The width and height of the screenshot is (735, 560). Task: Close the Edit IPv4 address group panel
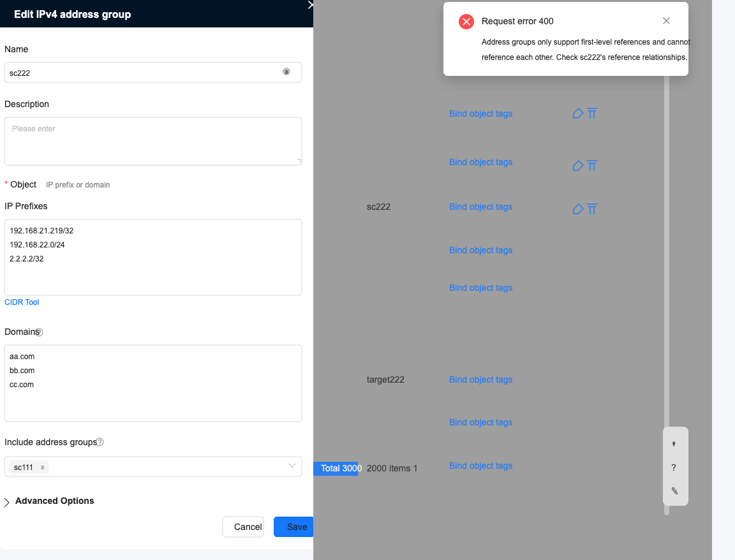(x=310, y=5)
